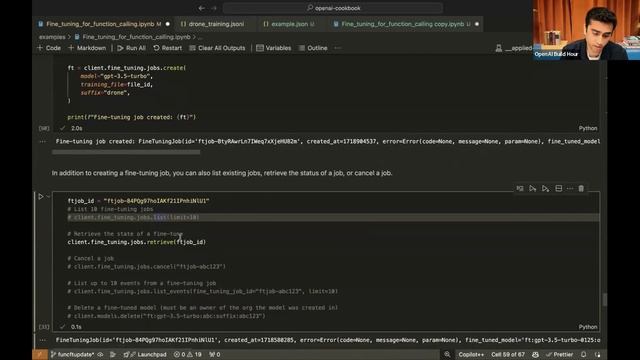
Task: Click the '# Cancel a job' comment line
Action: (91, 258)
